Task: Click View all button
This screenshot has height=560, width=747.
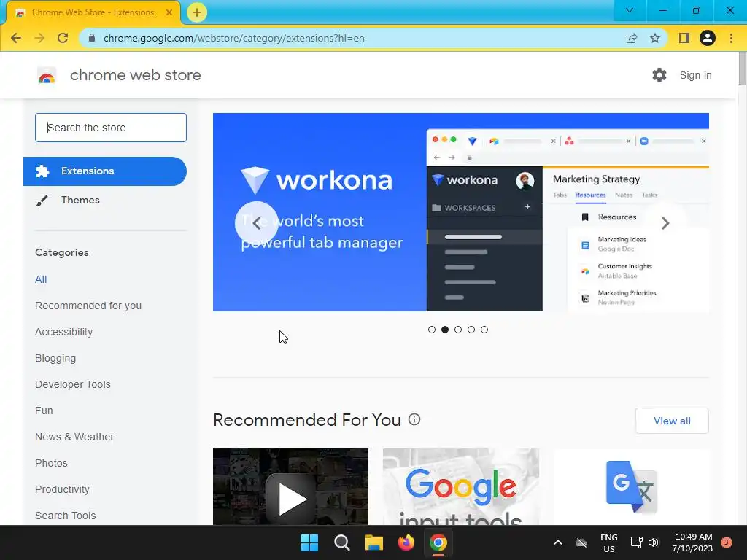Action: (x=672, y=421)
